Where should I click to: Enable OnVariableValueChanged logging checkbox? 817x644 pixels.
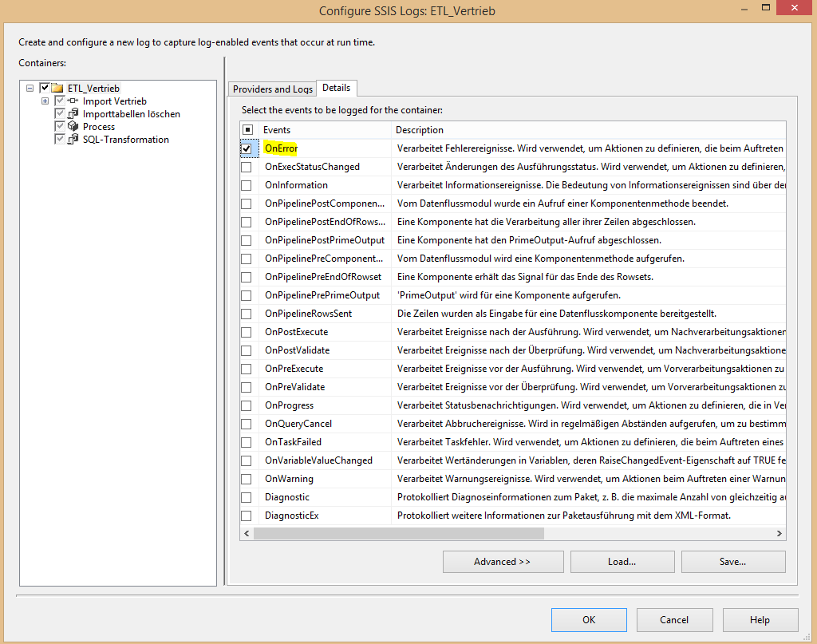point(247,460)
